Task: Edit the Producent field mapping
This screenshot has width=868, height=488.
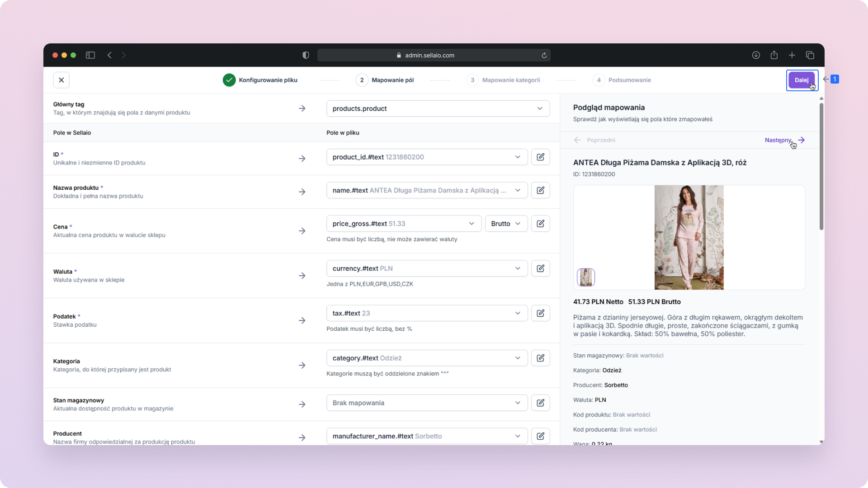Action: pos(540,436)
